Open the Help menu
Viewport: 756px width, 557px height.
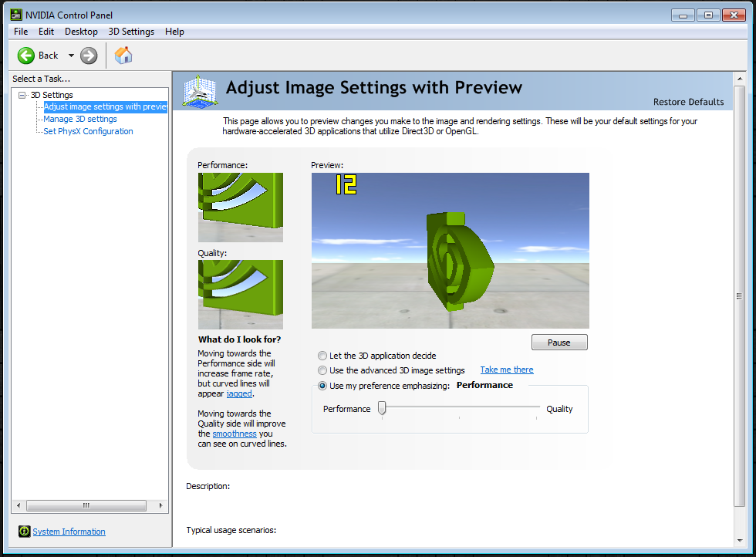click(x=174, y=32)
